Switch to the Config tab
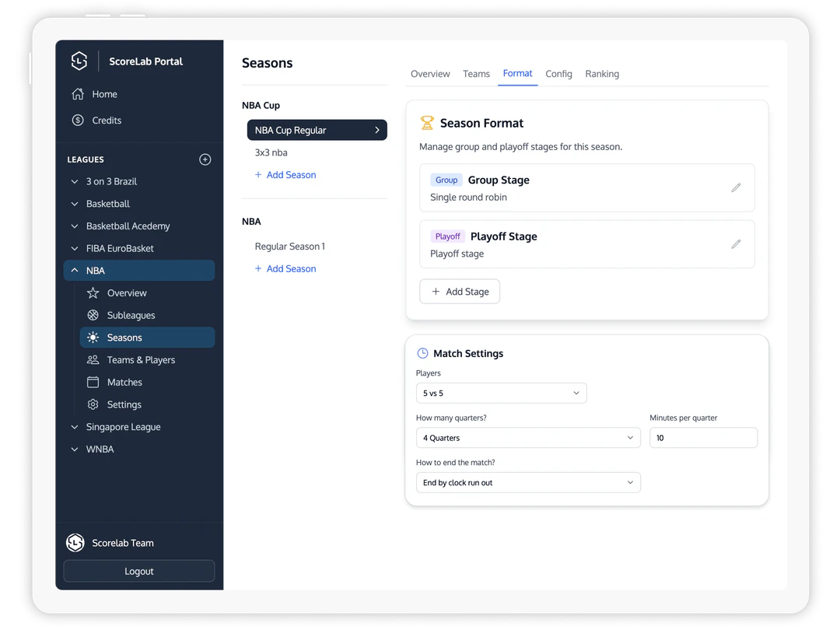The image size is (840, 630). click(x=558, y=73)
